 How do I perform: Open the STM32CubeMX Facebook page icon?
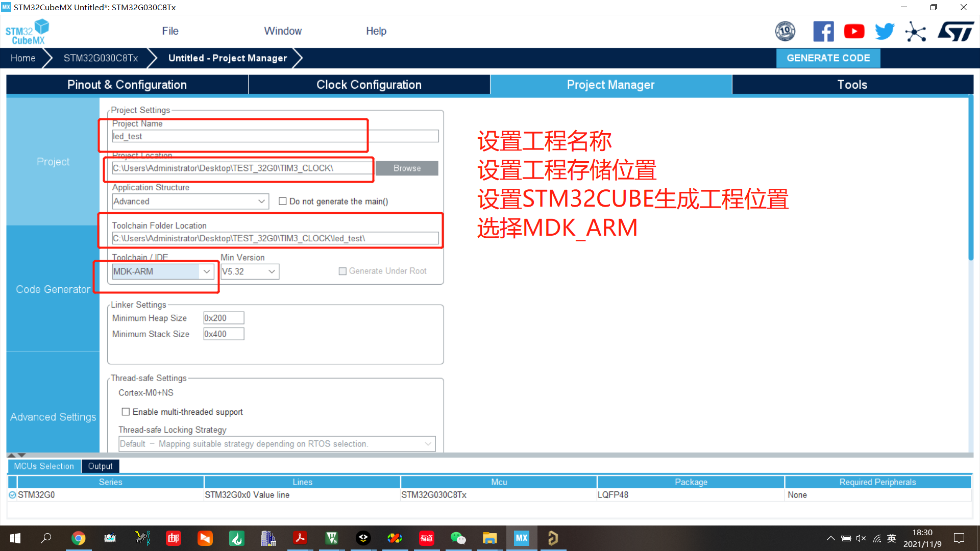(x=823, y=31)
